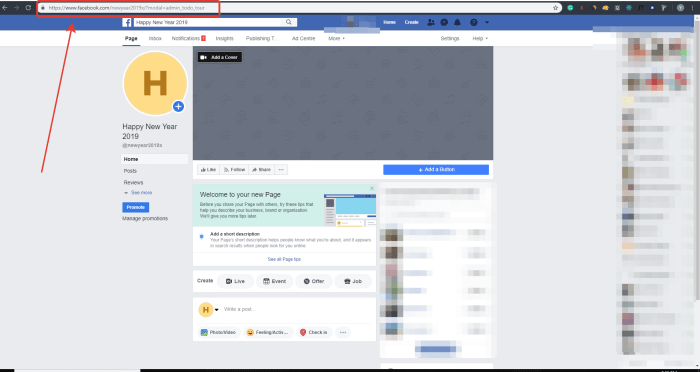Click Add a Cover on cover photo
Screen dimensions: 700x372
[220, 57]
